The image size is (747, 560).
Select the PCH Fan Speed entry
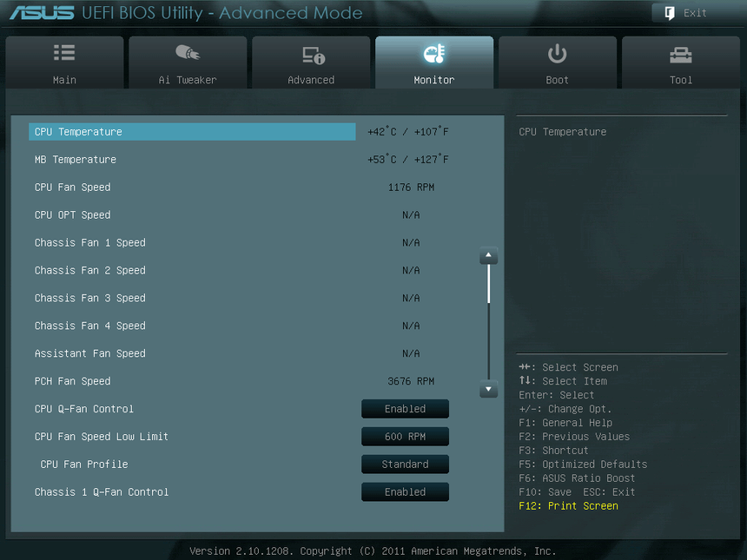(191, 380)
